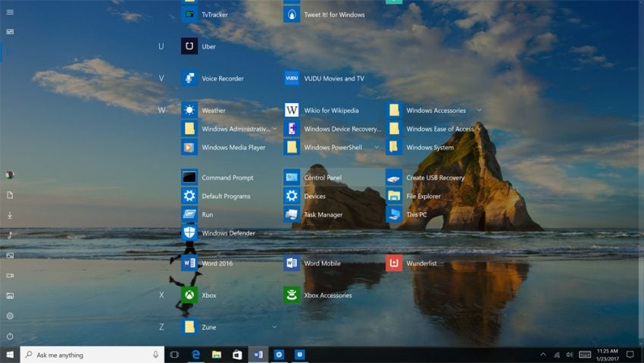Image resolution: width=644 pixels, height=363 pixels.
Task: Expand the Start hamburger menu
Action: point(10,12)
